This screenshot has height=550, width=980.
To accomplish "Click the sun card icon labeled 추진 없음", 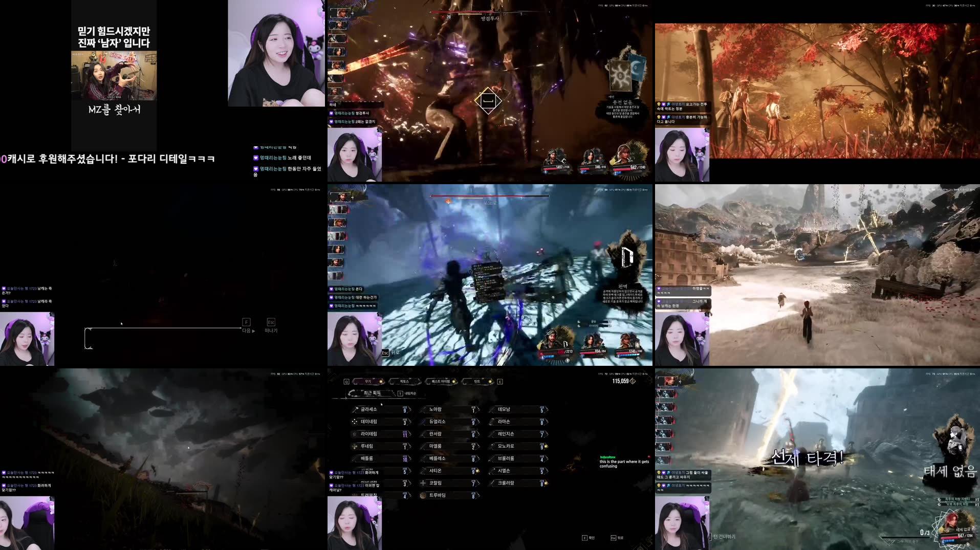I will coord(620,77).
